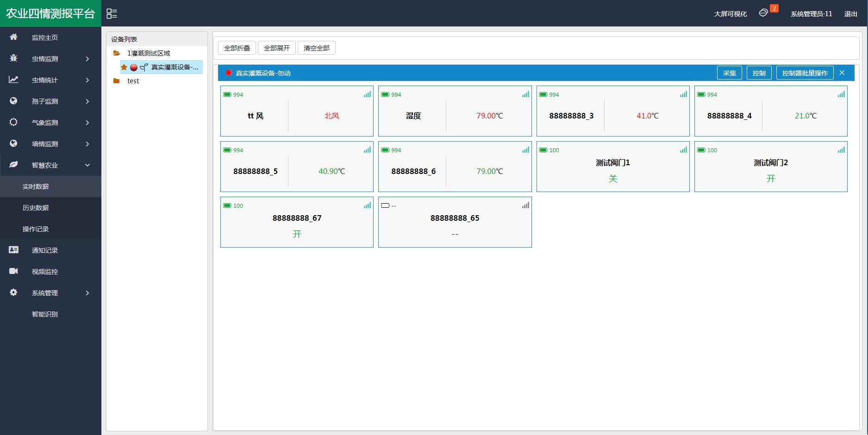
Task: Click signal strength icon on the 湿度 card
Action: 525,94
